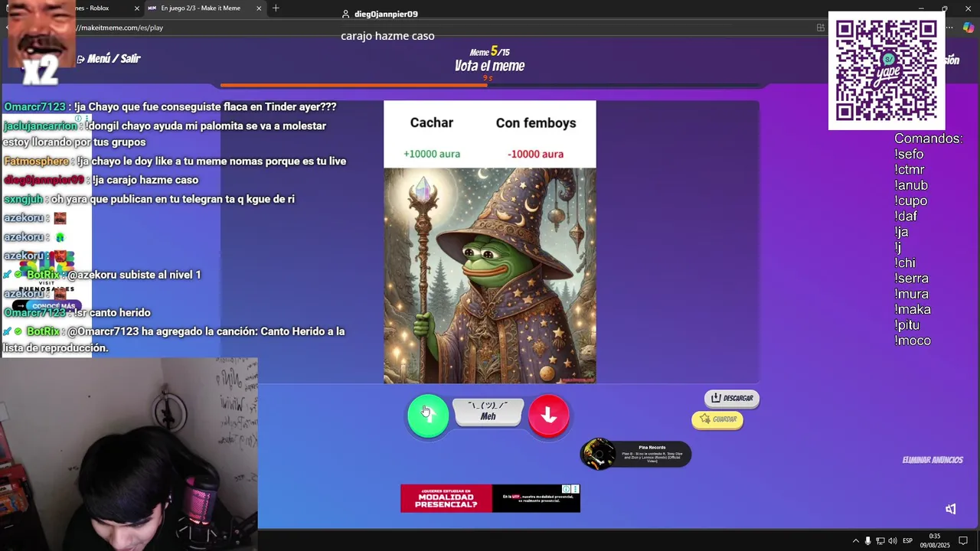Image resolution: width=980 pixels, height=551 pixels.
Task: Click the ad info icon on banner
Action: pos(567,489)
